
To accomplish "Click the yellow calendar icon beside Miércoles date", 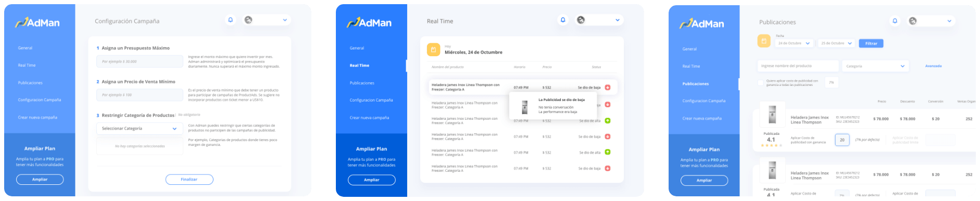I will (433, 49).
